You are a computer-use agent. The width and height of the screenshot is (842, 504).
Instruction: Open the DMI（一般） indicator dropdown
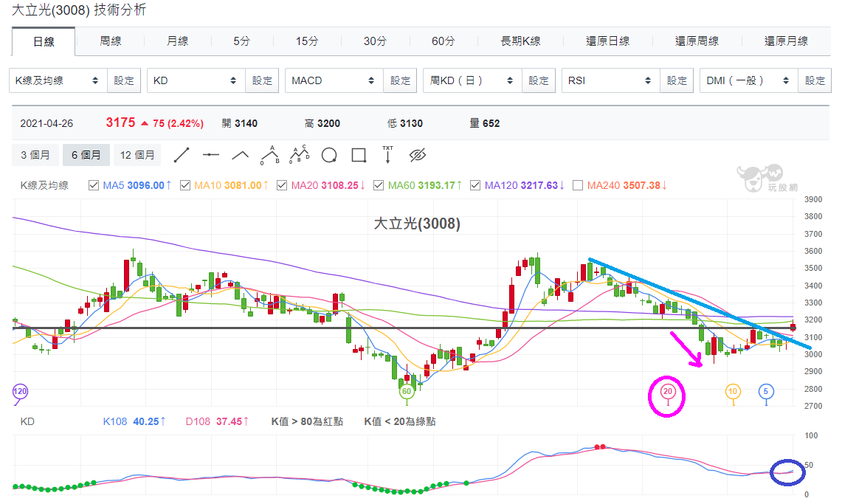(748, 80)
